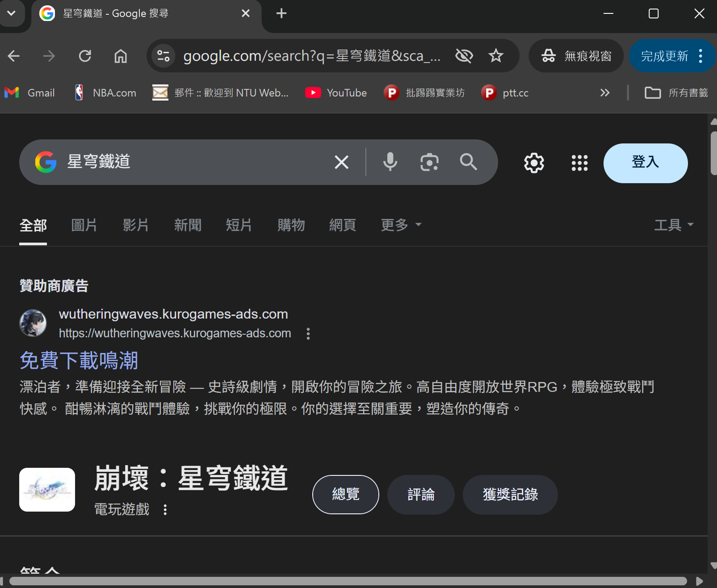Image resolution: width=717 pixels, height=588 pixels.
Task: Open the three-dot menu beside 電玩遊戲
Action: tap(165, 510)
